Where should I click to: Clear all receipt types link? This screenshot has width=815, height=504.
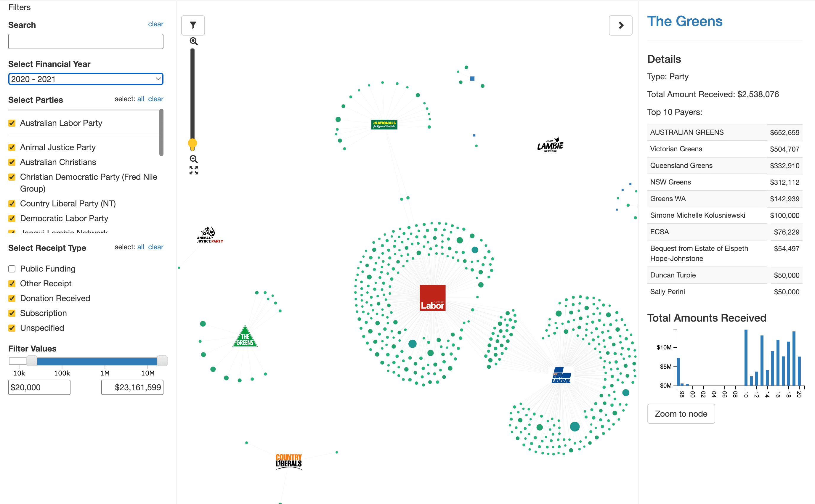[156, 247]
